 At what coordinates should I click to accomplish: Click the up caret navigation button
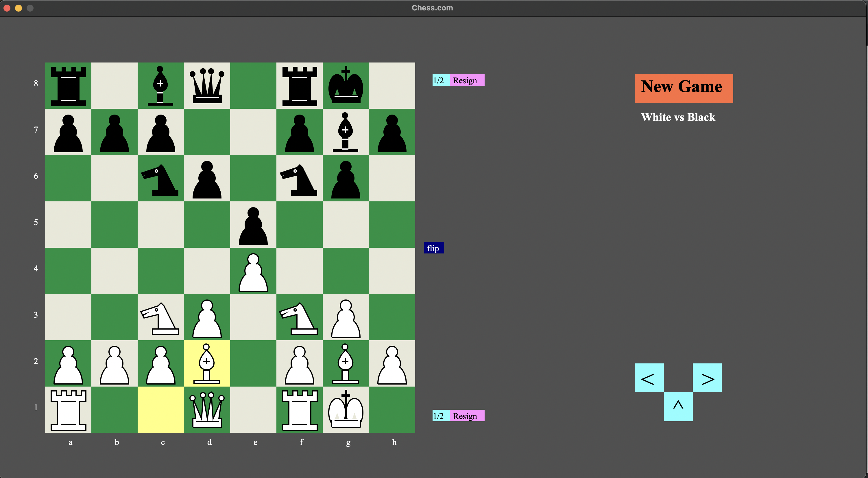tap(678, 407)
